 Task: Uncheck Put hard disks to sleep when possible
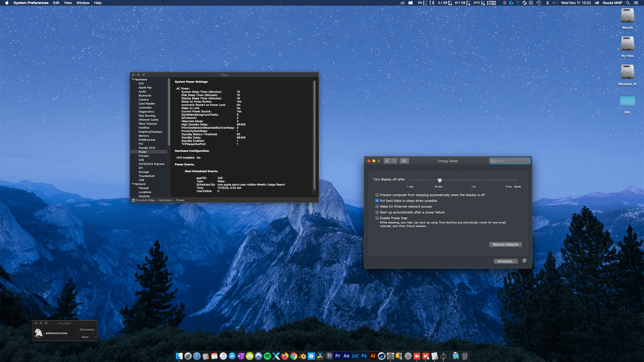click(x=377, y=201)
